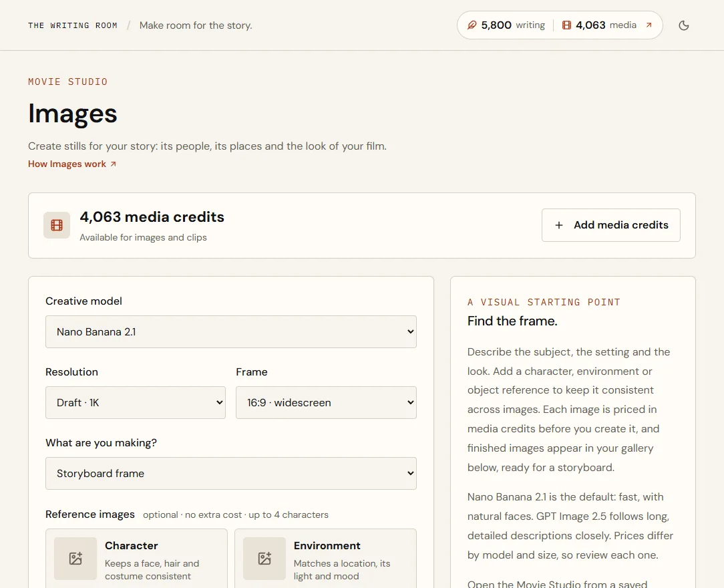Image resolution: width=724 pixels, height=588 pixels.
Task: Click the MOVIE STUDIO label
Action: coord(68,82)
